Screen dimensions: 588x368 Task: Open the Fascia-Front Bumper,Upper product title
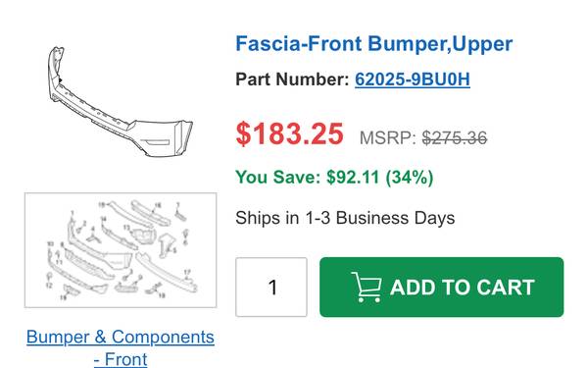click(374, 44)
